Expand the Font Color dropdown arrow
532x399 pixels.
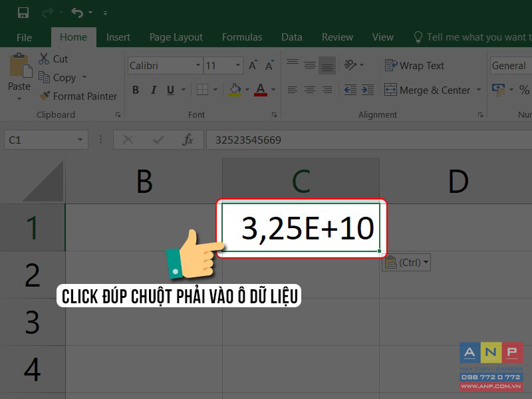coord(273,90)
